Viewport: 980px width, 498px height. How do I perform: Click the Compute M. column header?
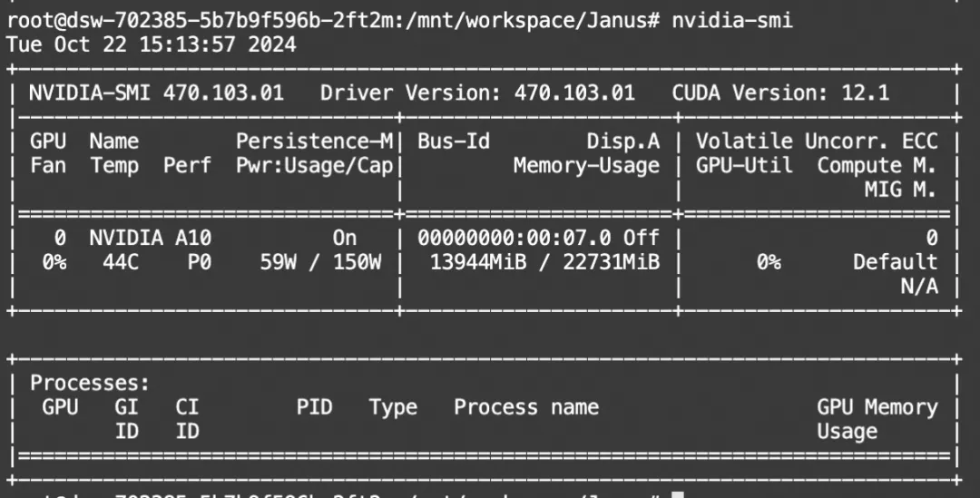pyautogui.click(x=877, y=165)
